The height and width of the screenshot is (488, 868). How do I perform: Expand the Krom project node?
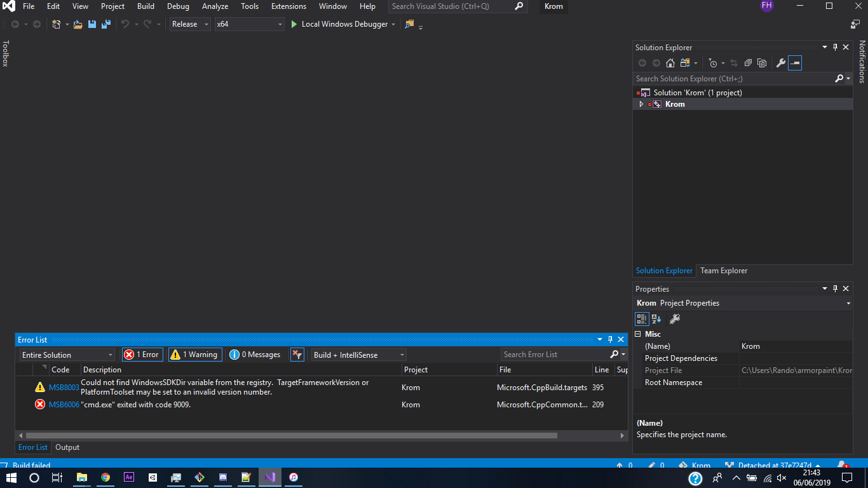click(641, 104)
